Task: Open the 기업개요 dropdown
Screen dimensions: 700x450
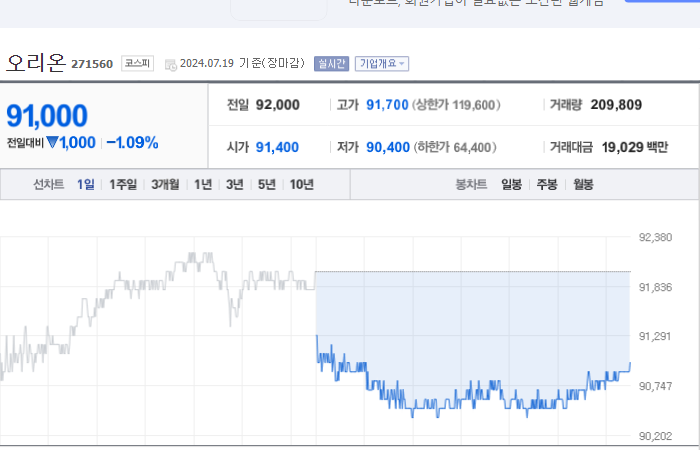Action: point(382,63)
